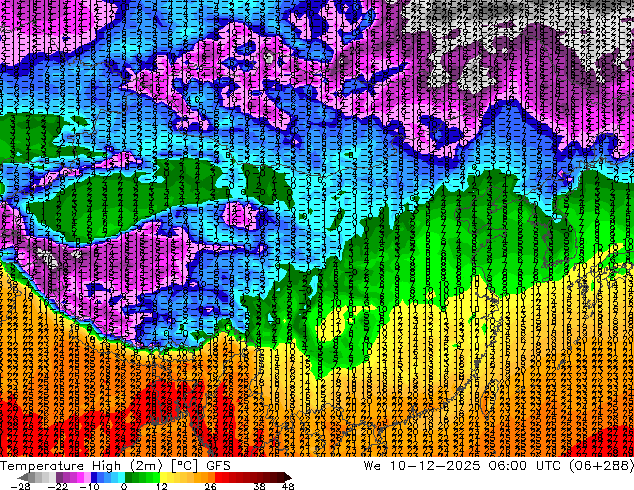Click the bright yellow swatch above the 12 label
The width and height of the screenshot is (634, 490).
[x=163, y=477]
